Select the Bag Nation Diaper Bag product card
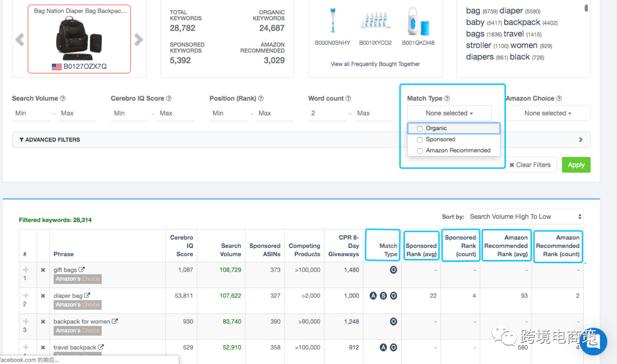Image resolution: width=617 pixels, height=364 pixels. tap(79, 39)
